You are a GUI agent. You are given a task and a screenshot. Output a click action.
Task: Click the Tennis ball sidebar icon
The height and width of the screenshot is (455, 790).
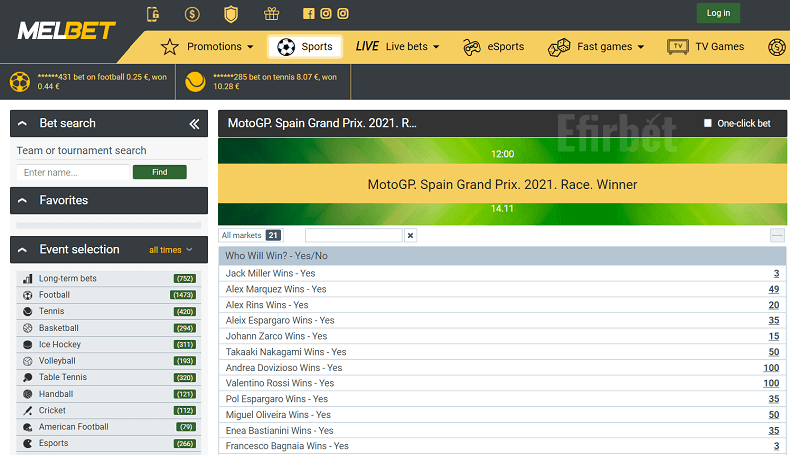28,311
